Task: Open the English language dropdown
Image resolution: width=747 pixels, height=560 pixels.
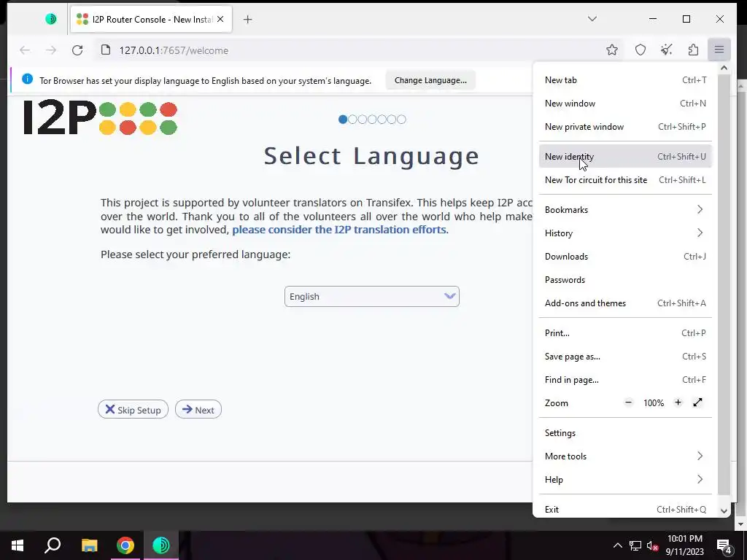Action: [371, 296]
